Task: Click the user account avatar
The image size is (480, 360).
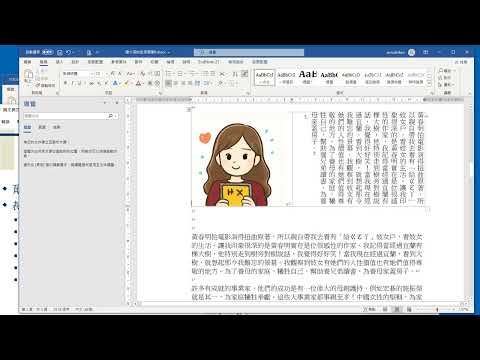Action: 412,52
